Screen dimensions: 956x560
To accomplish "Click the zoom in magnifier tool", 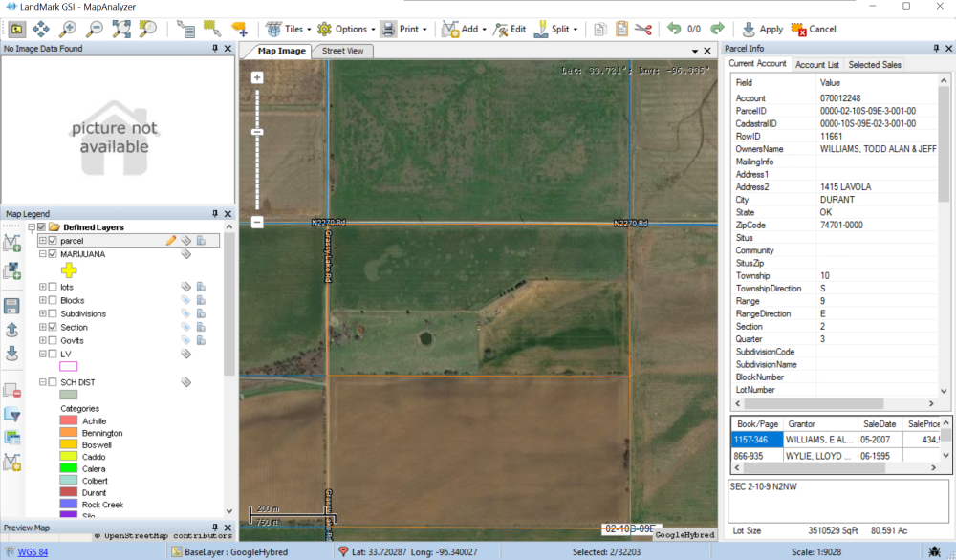I will pos(68,29).
